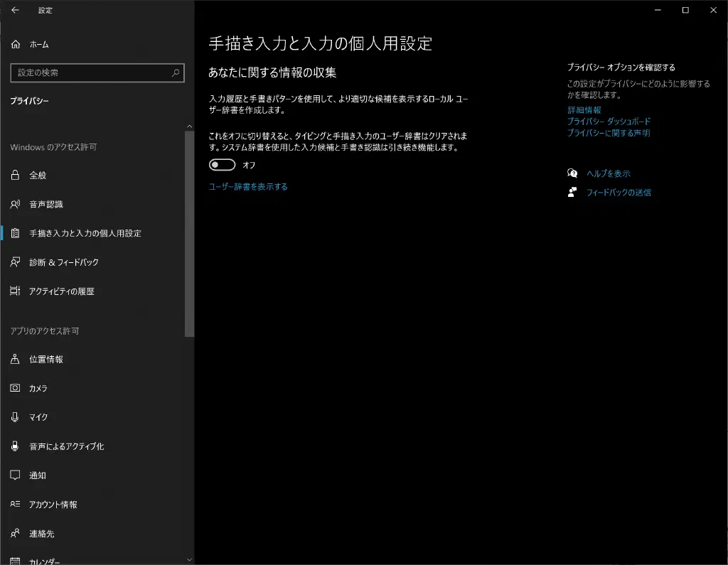Click the カメラ camera icon

pyautogui.click(x=15, y=389)
